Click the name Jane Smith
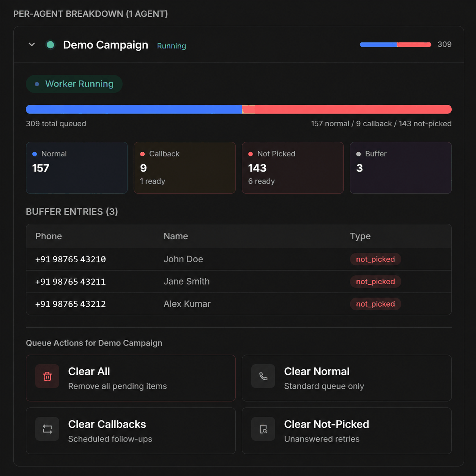Image resolution: width=476 pixels, height=476 pixels. (x=186, y=282)
